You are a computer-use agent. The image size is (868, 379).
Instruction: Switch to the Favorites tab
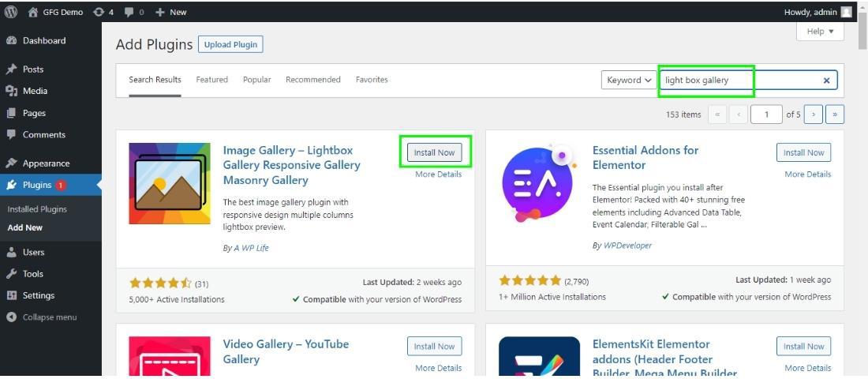tap(372, 80)
